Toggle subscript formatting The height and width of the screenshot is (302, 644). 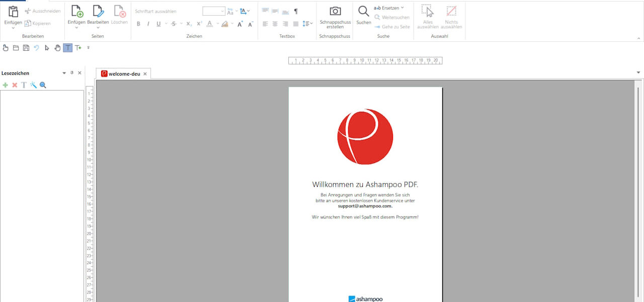point(189,24)
